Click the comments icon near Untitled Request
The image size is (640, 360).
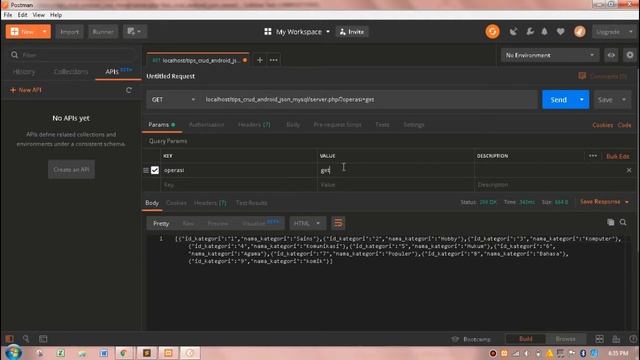(x=582, y=76)
